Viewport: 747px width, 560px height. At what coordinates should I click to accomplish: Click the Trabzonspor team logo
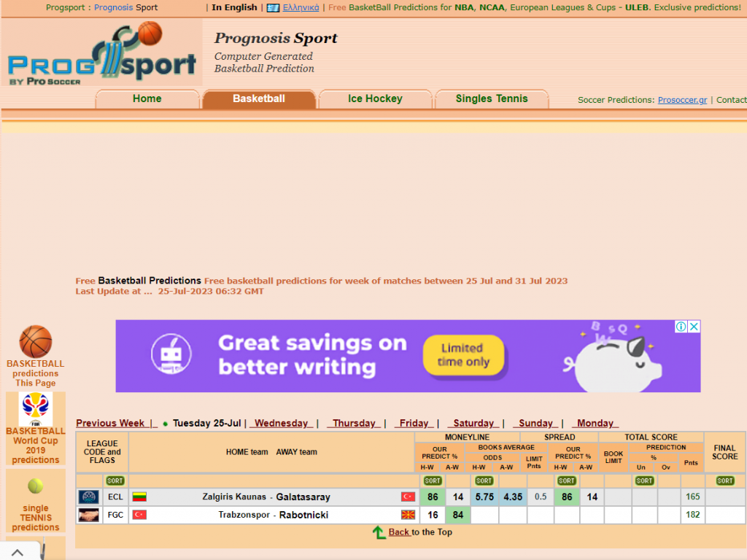[89, 514]
